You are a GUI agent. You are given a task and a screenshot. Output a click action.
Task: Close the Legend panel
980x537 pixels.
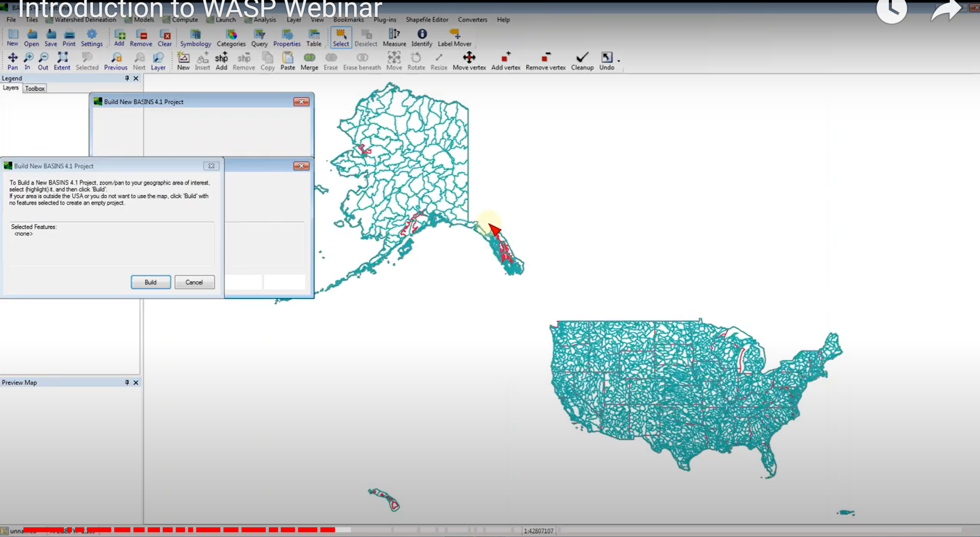pyautogui.click(x=136, y=78)
